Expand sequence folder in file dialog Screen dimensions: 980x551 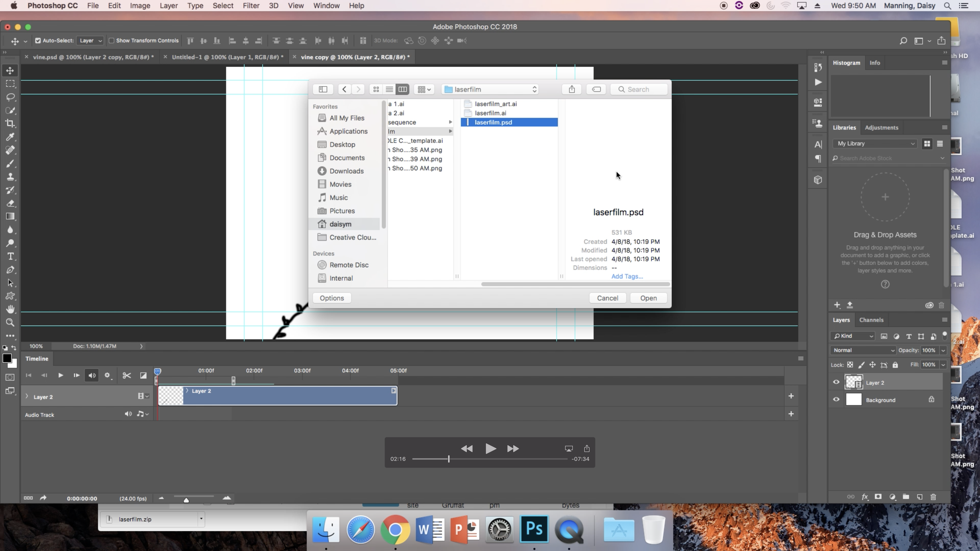click(x=451, y=122)
